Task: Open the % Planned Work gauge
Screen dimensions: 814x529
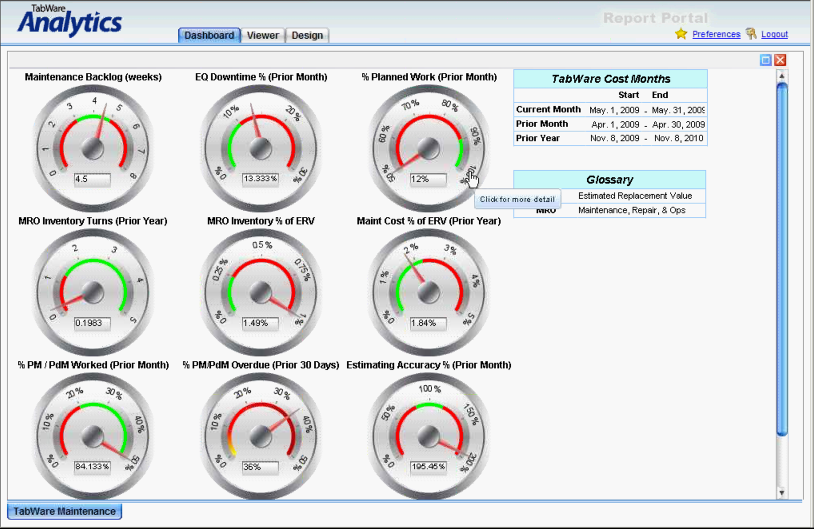Action: click(428, 147)
